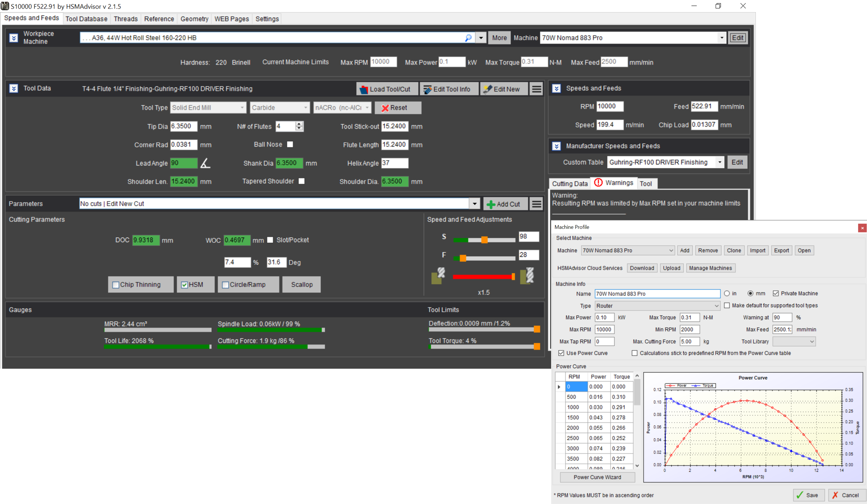The image size is (867, 504).
Task: Click the Warnings exclamation icon
Action: pyautogui.click(x=598, y=183)
